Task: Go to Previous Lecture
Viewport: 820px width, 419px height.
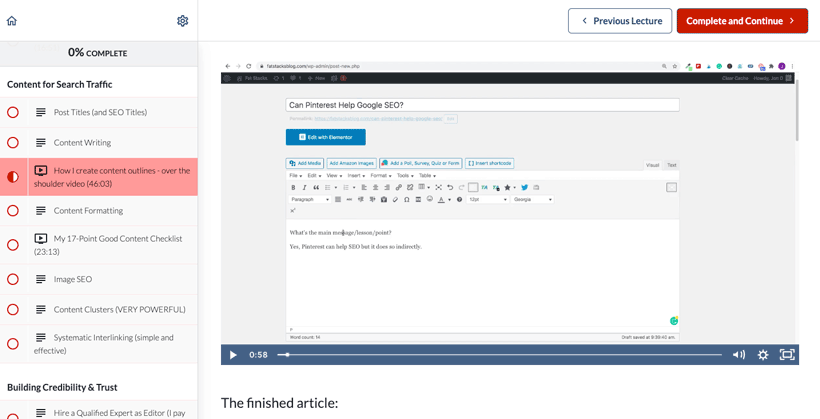Action: tap(620, 21)
